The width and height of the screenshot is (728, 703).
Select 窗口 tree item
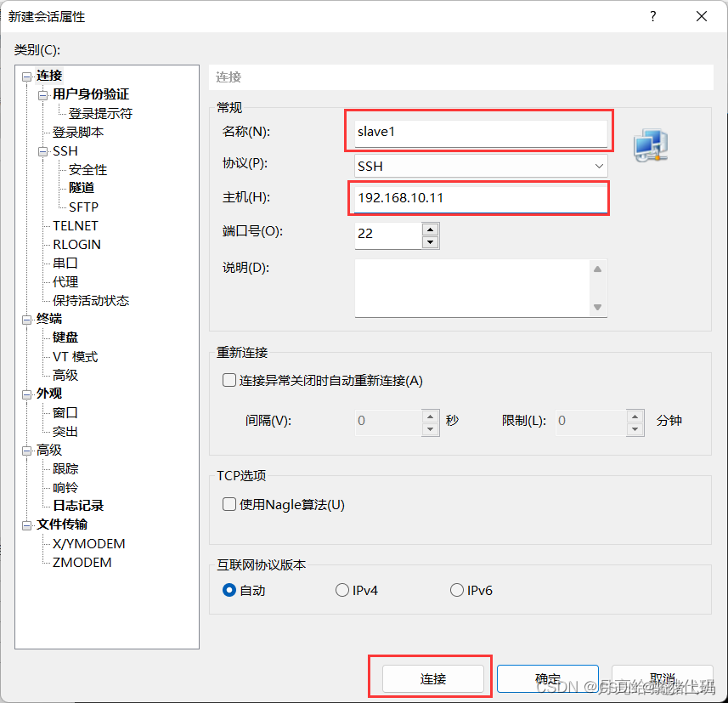tap(65, 412)
